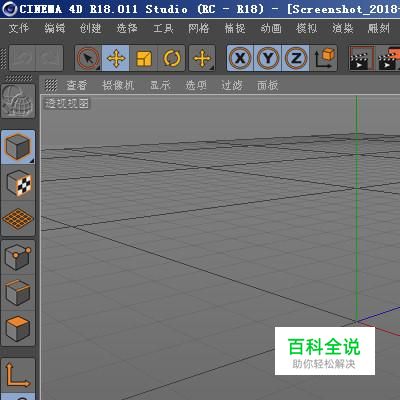This screenshot has height=400, width=400.
Task: Click the Redo arrow icon
Action: pos(49,58)
